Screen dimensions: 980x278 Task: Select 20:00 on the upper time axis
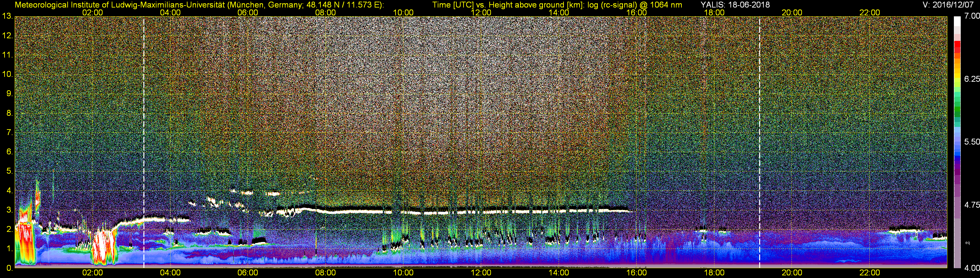pyautogui.click(x=792, y=12)
